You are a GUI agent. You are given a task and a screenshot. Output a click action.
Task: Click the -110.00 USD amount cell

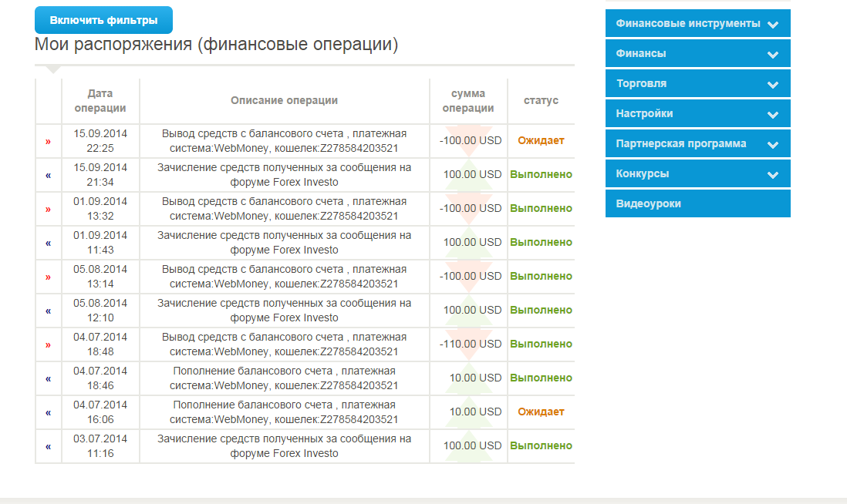pyautogui.click(x=471, y=344)
